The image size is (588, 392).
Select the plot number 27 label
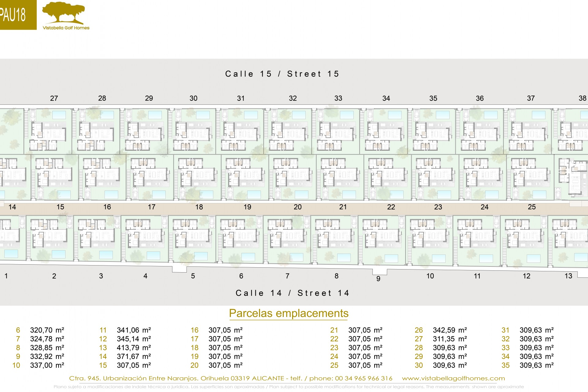(x=54, y=98)
